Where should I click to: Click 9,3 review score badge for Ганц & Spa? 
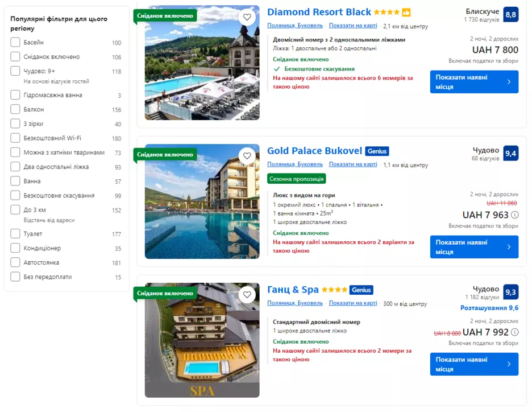pos(510,292)
